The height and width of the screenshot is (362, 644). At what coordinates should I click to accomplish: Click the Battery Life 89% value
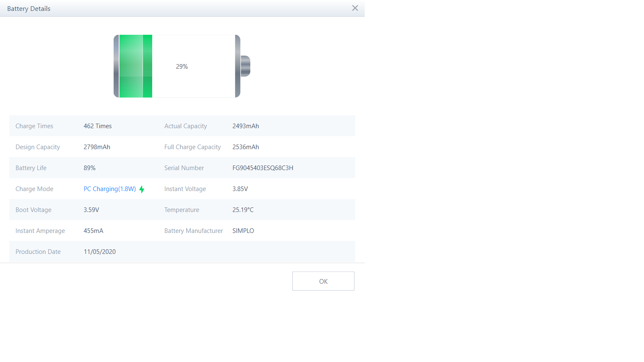(x=89, y=168)
